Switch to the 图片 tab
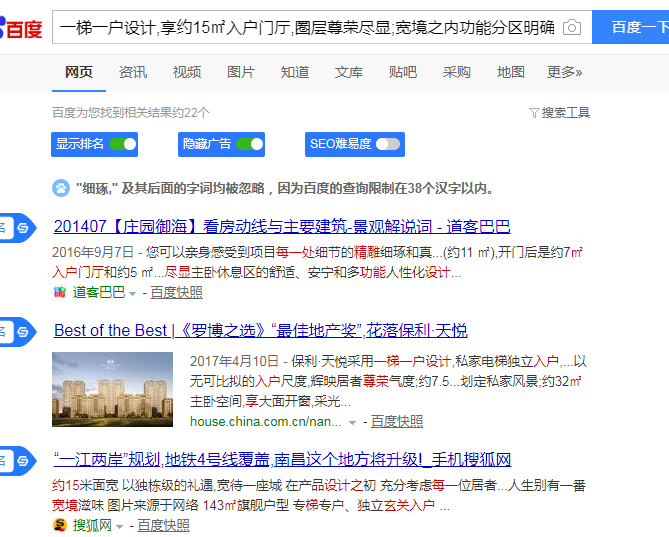Screen dimensions: 669x537 (241, 72)
